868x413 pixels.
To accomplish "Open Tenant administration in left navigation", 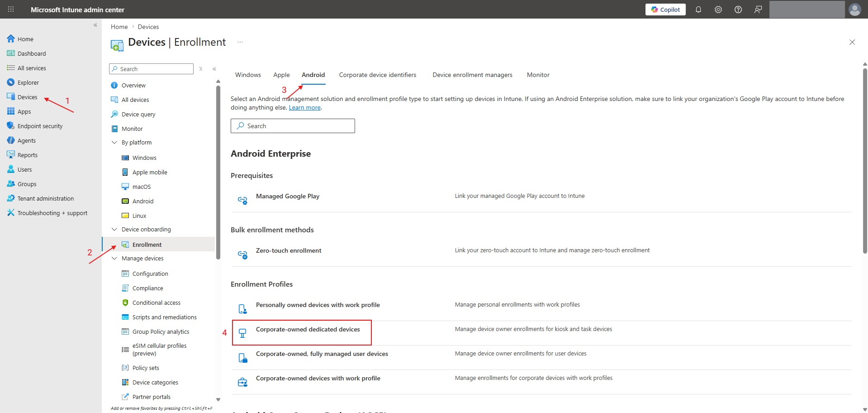I will tap(45, 198).
